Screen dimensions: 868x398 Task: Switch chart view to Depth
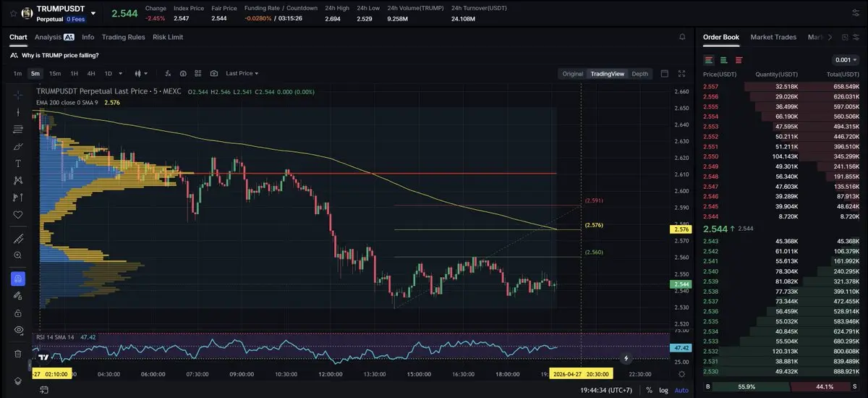tap(639, 74)
